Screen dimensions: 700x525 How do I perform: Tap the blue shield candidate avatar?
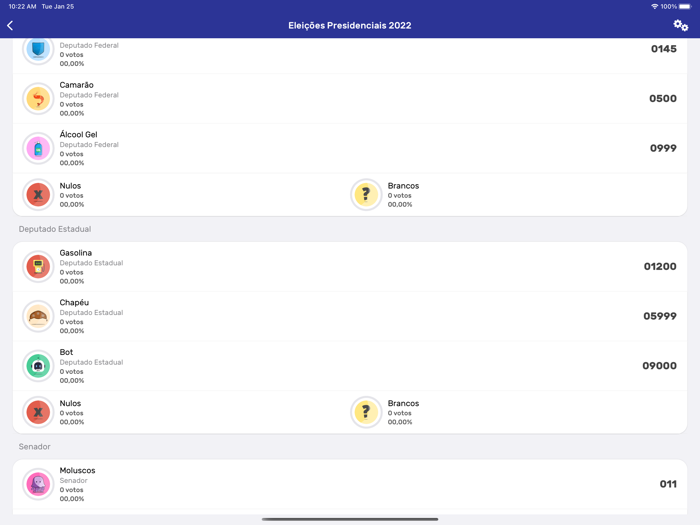tap(38, 49)
